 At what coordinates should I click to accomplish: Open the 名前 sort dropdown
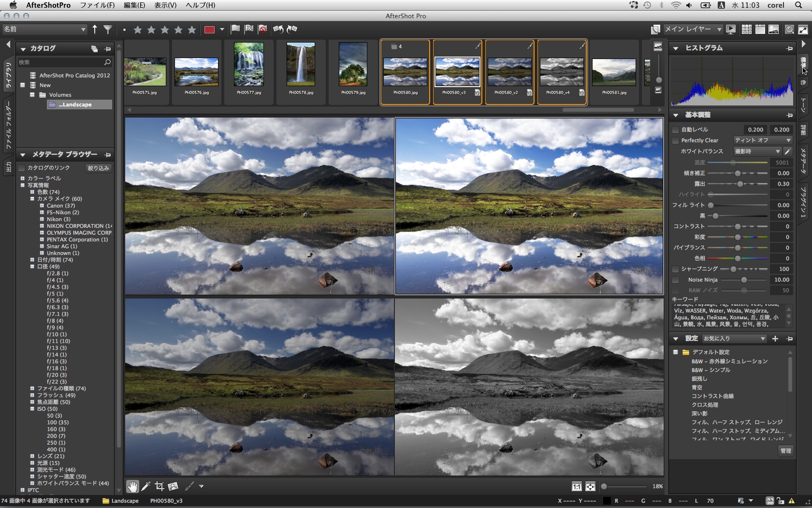(44, 30)
